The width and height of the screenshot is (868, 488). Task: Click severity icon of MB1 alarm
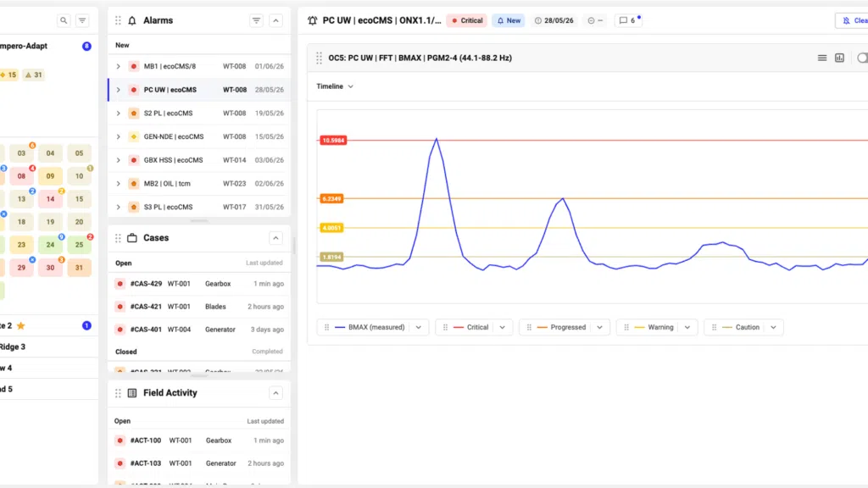[133, 66]
